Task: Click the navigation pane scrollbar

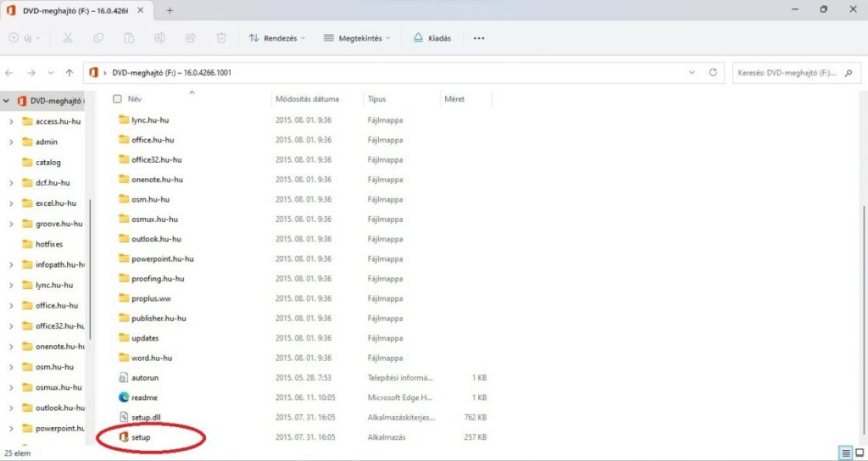Action: (90, 269)
